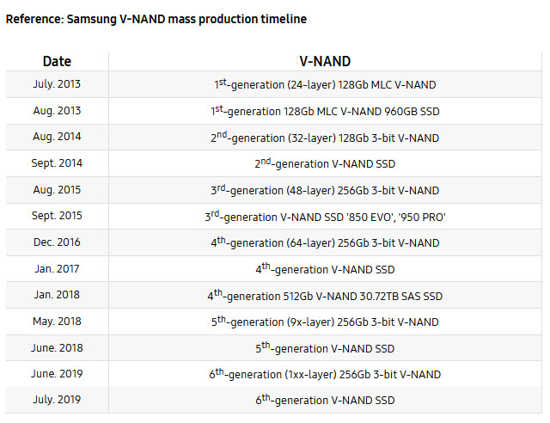Click the 5th-generation (9x-layer) 256Gb entry
The image size is (550, 423).
[x=325, y=322]
